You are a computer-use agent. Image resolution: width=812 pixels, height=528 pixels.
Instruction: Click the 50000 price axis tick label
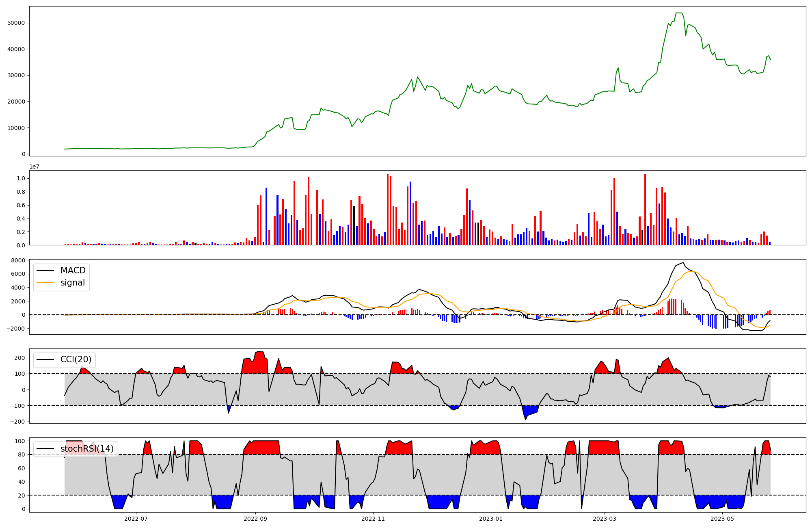16,23
